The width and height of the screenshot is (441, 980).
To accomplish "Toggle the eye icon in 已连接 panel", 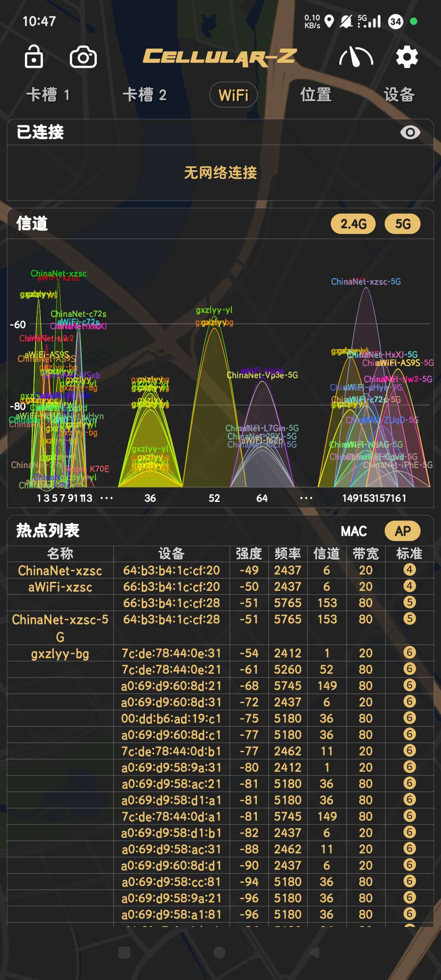I will click(410, 132).
